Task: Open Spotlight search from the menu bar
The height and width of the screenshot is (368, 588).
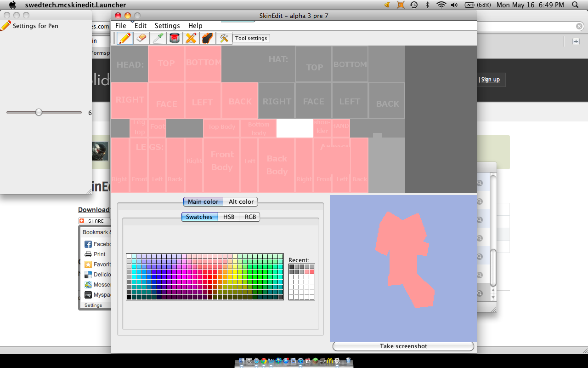Action: pos(574,5)
